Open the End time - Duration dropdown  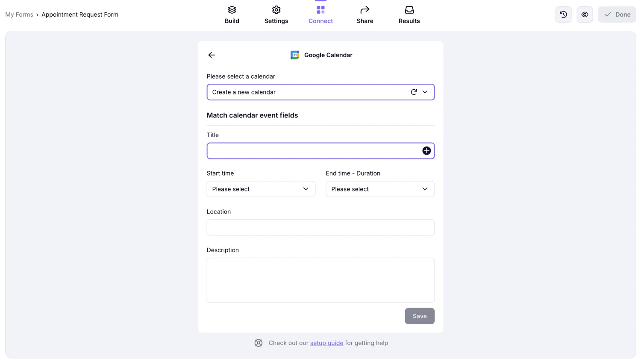380,189
